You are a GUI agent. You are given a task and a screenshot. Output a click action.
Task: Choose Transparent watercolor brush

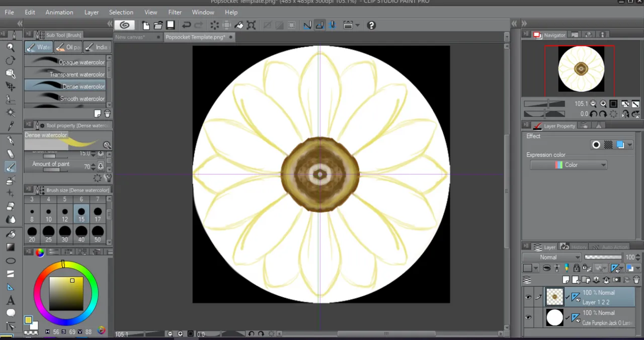pos(65,74)
